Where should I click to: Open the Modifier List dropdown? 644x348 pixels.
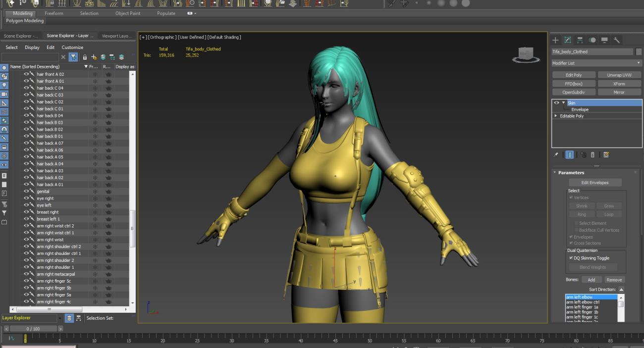click(596, 63)
